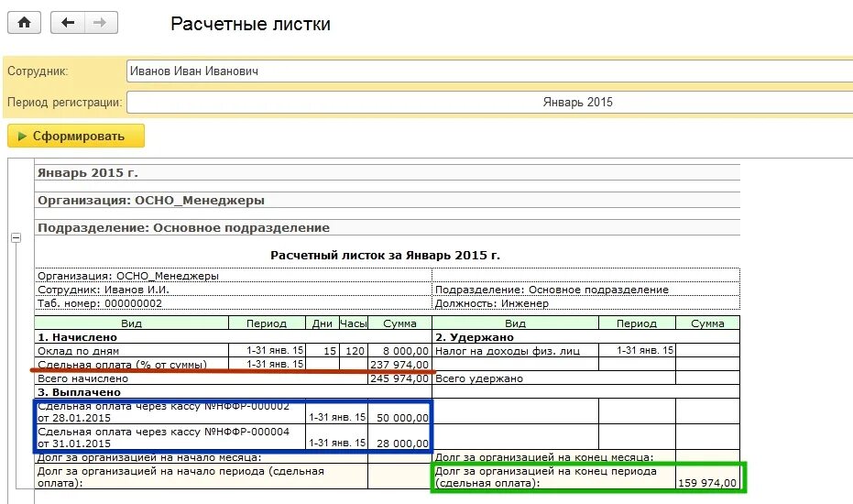The image size is (853, 504).
Task: Select the period 1-31 янв. 15 for Налог на доходы физ. лиц
Action: tap(637, 351)
